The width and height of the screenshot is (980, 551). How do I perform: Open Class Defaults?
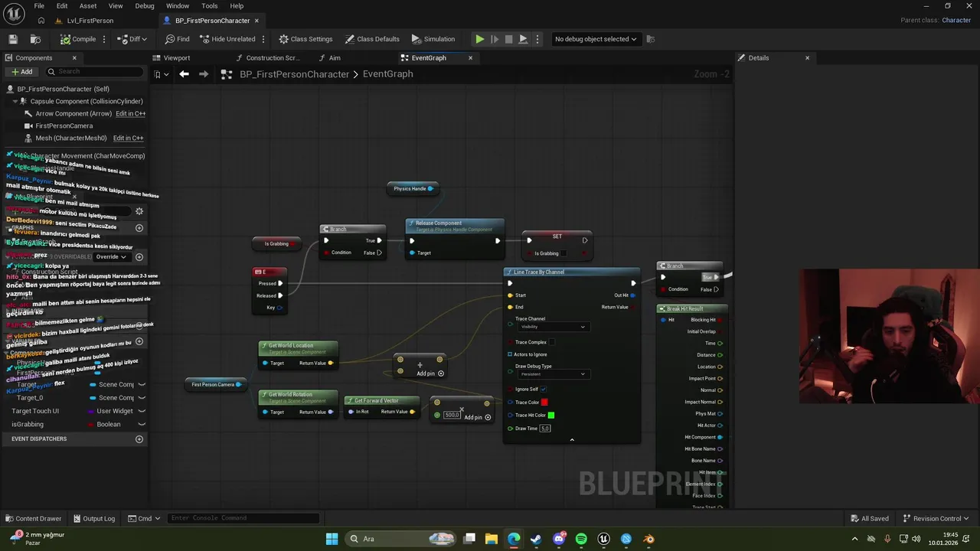(x=372, y=39)
